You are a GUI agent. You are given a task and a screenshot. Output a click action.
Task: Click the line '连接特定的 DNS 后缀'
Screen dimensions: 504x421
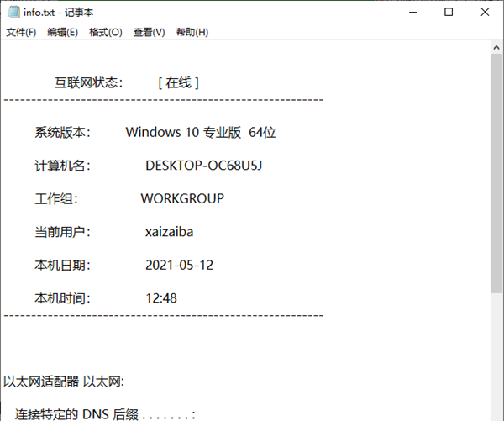pyautogui.click(x=76, y=414)
